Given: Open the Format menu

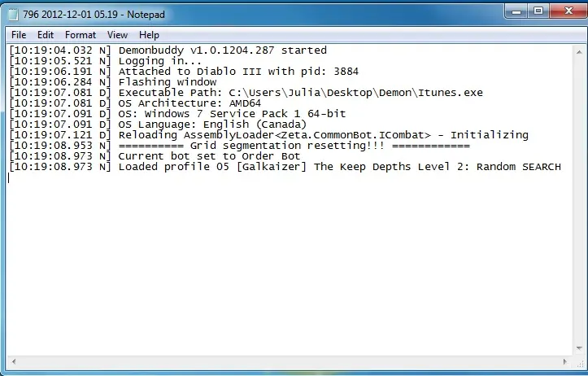Looking at the screenshot, I should [x=81, y=35].
